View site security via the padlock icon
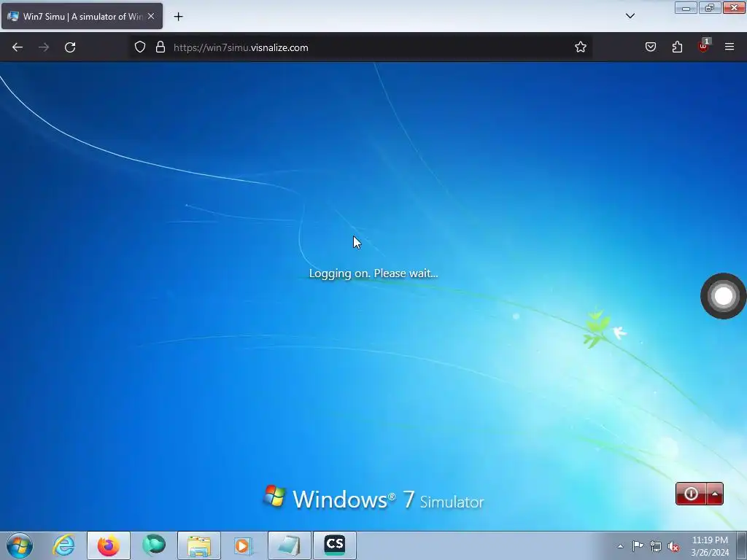The height and width of the screenshot is (560, 747). tap(160, 47)
